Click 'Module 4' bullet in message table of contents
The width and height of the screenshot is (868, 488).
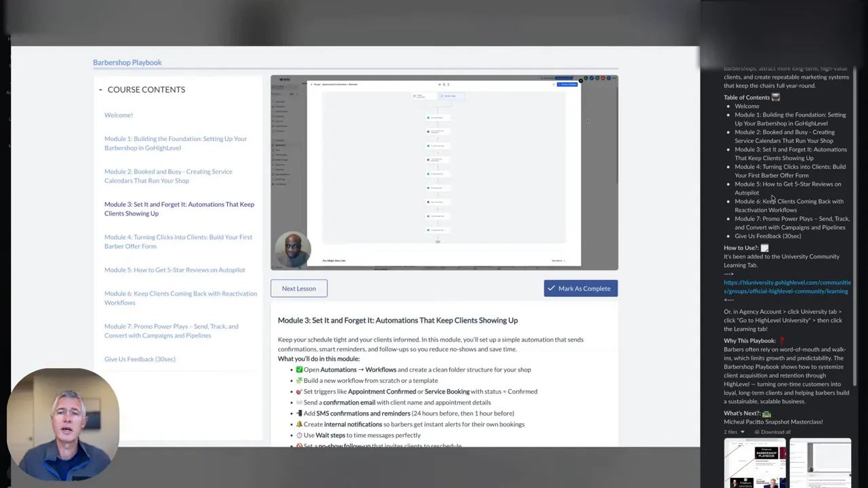point(790,171)
